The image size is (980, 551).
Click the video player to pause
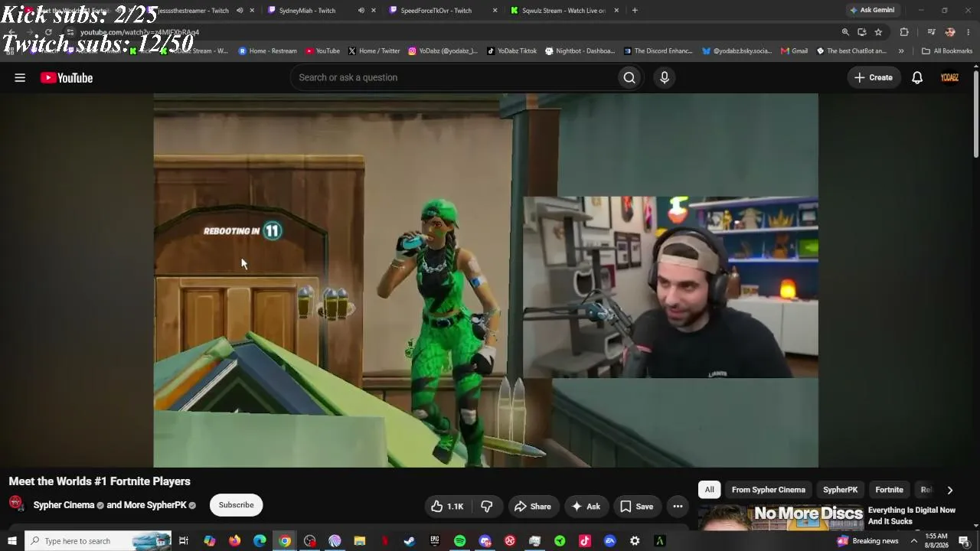coord(485,280)
